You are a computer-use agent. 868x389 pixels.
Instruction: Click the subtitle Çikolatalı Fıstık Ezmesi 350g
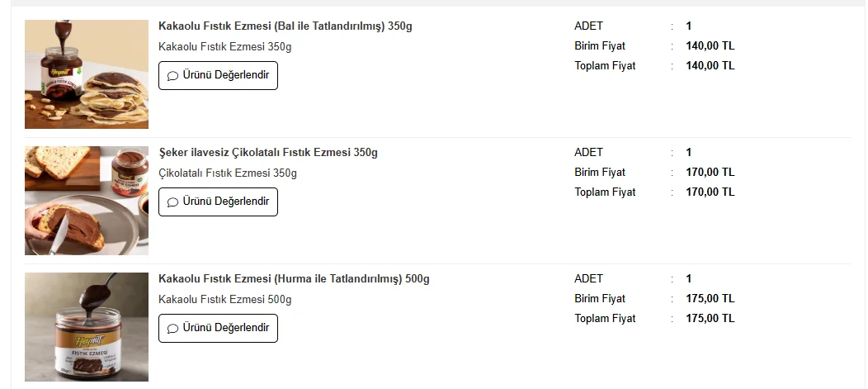coord(227,173)
